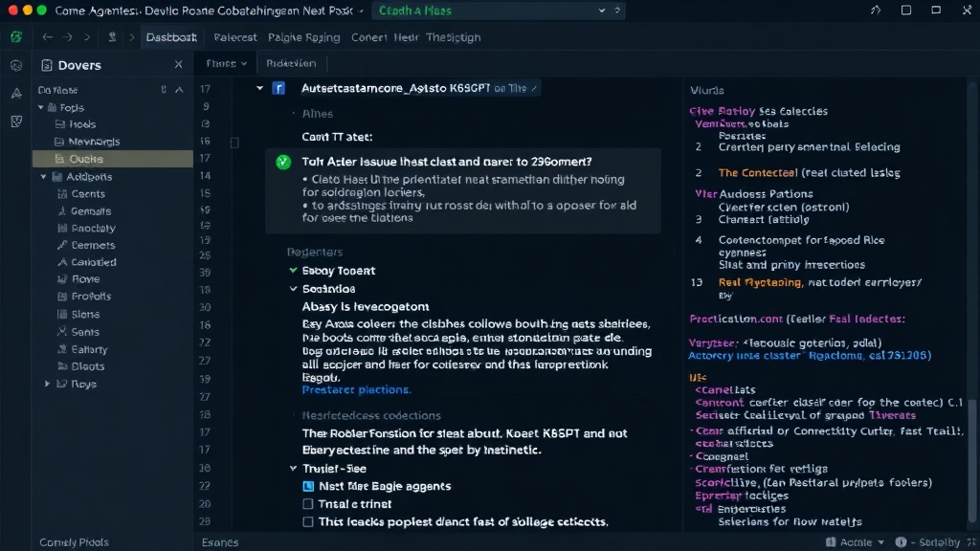Open the triangle icon in left rail
This screenshot has height=551, width=980.
pyautogui.click(x=16, y=94)
